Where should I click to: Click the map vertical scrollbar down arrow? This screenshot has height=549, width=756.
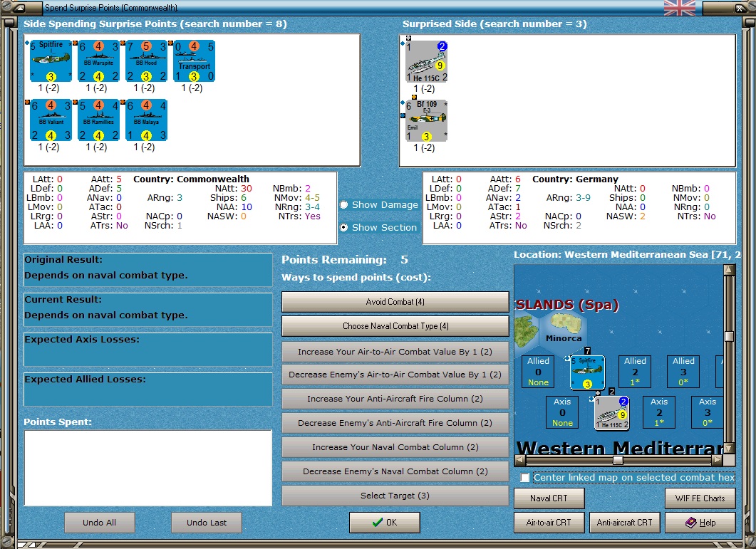(x=729, y=449)
